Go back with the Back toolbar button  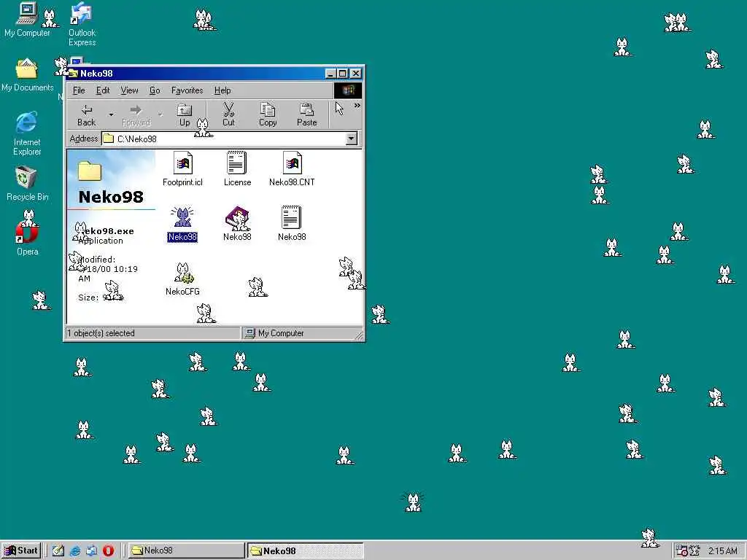pyautogui.click(x=87, y=115)
